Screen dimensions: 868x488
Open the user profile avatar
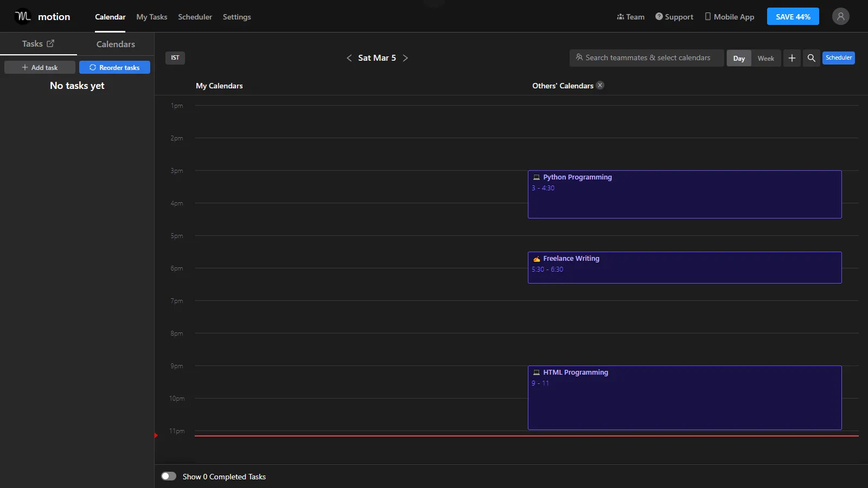(840, 16)
